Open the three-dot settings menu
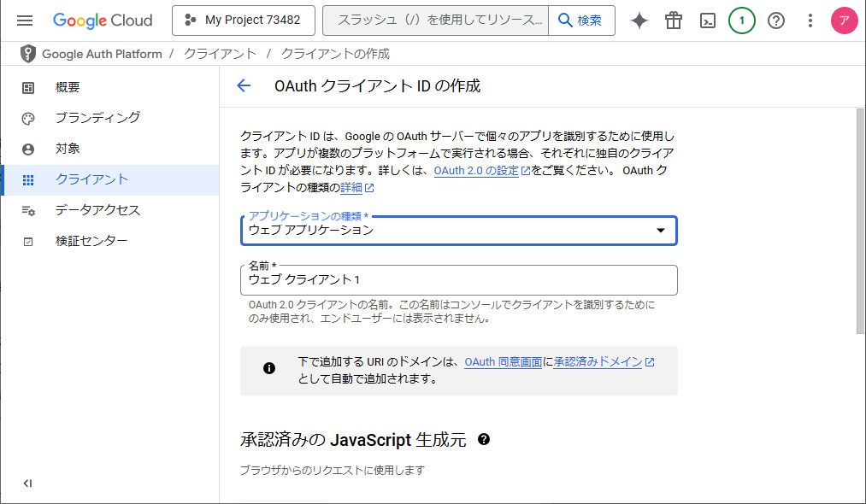 click(810, 21)
